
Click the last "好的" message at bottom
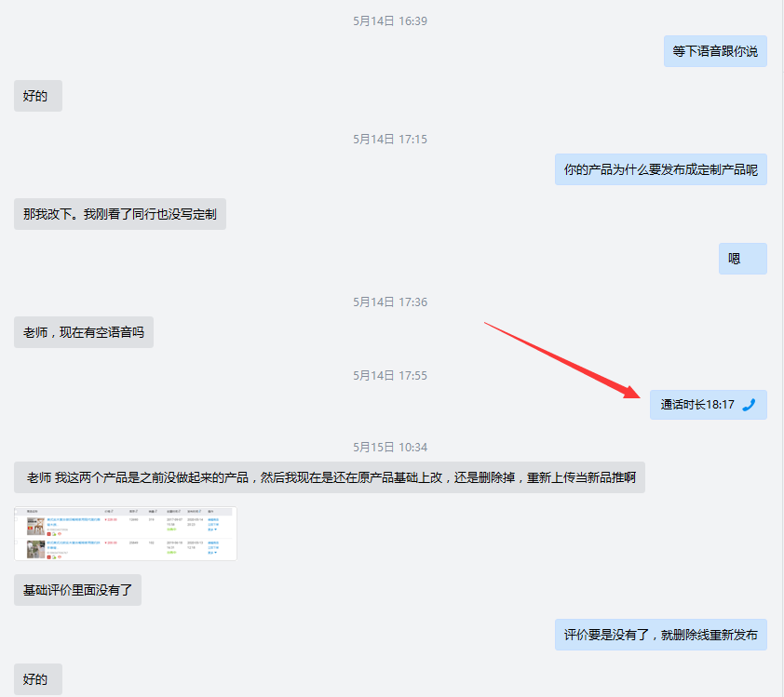[x=37, y=679]
